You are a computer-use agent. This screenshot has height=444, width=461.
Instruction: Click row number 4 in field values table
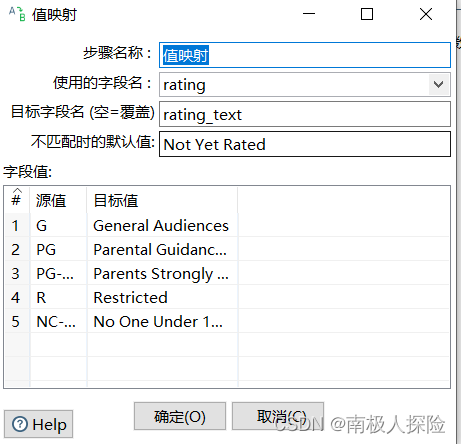pyautogui.click(x=16, y=297)
